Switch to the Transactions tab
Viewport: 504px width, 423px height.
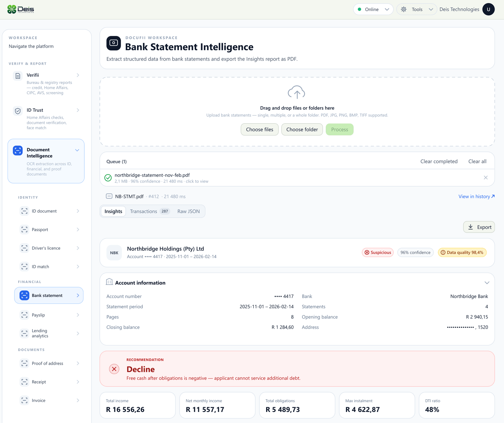[150, 211]
